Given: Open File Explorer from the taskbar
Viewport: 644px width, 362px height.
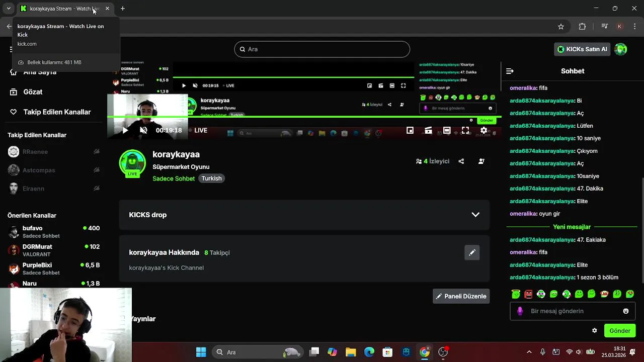Looking at the screenshot, I should tap(351, 352).
